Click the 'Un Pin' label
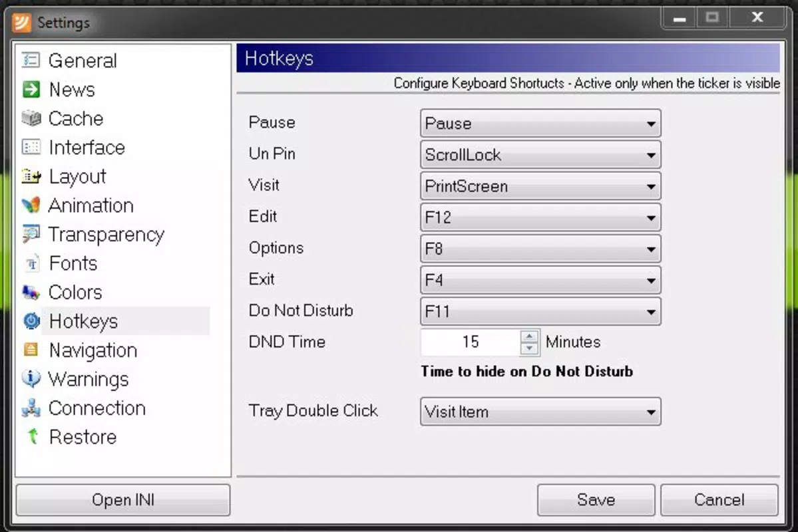The width and height of the screenshot is (798, 532). (272, 154)
